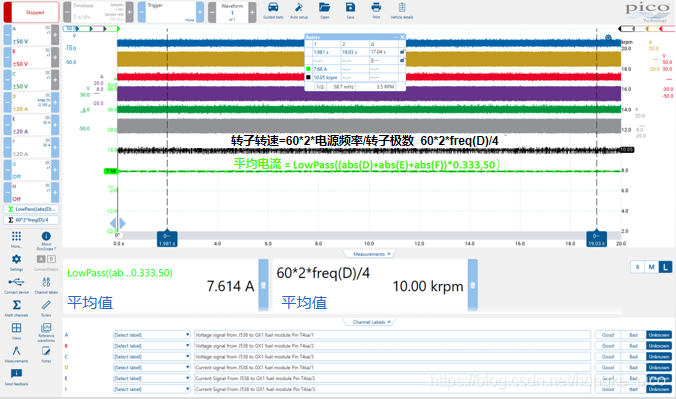
Task: Mark channel B waveform as Bad
Action: point(633,346)
